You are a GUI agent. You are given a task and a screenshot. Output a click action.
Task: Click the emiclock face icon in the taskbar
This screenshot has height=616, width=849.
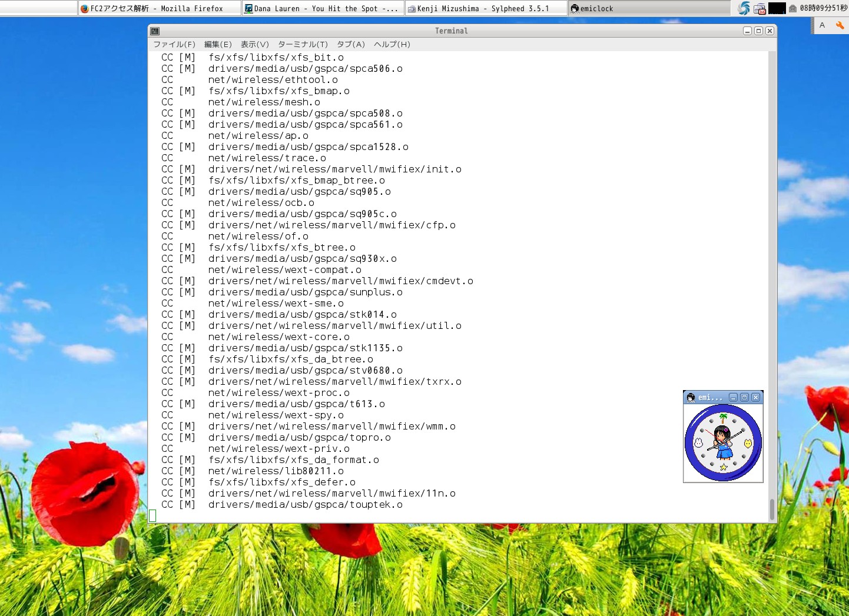[x=575, y=8]
